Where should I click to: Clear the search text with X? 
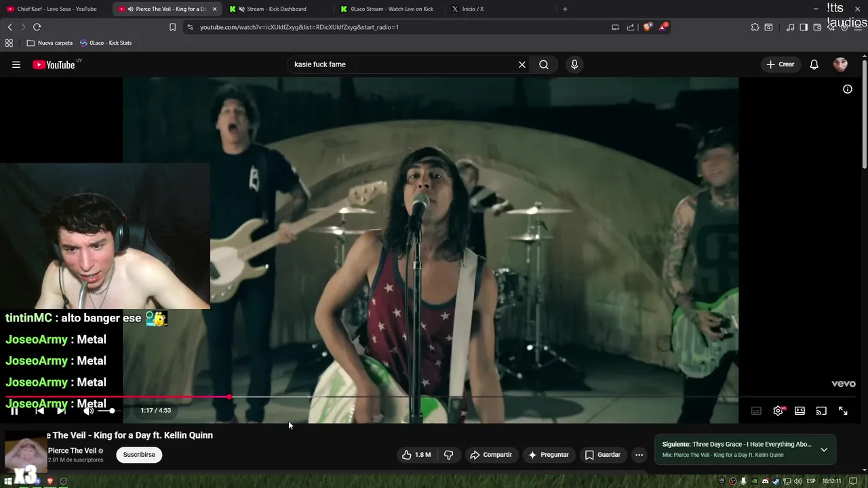pyautogui.click(x=522, y=64)
